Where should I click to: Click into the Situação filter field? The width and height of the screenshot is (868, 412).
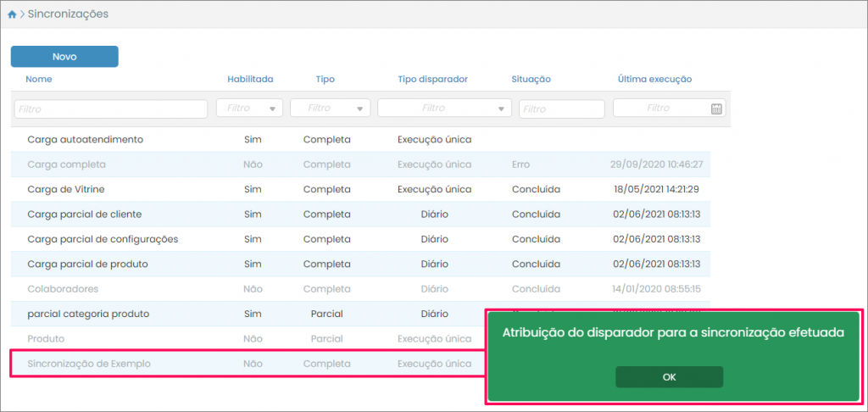pyautogui.click(x=561, y=109)
